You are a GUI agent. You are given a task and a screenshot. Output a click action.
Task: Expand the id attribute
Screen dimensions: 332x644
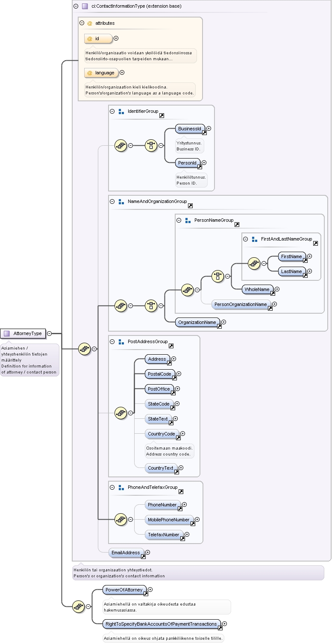click(x=116, y=38)
